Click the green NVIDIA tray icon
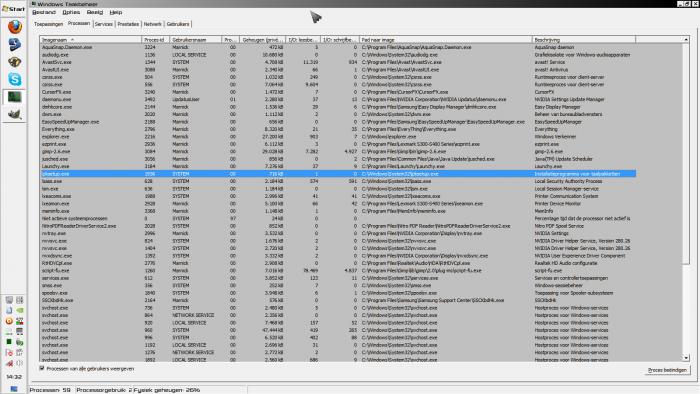 20,310
